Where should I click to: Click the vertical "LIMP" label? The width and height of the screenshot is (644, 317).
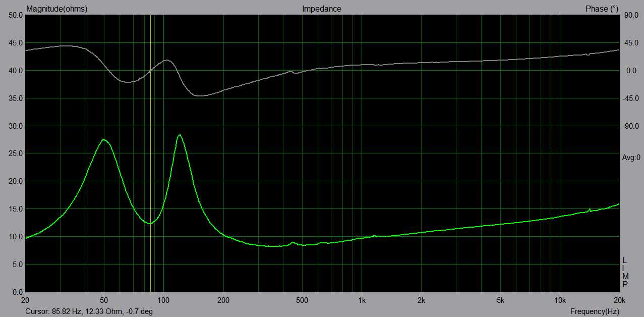tap(625, 273)
